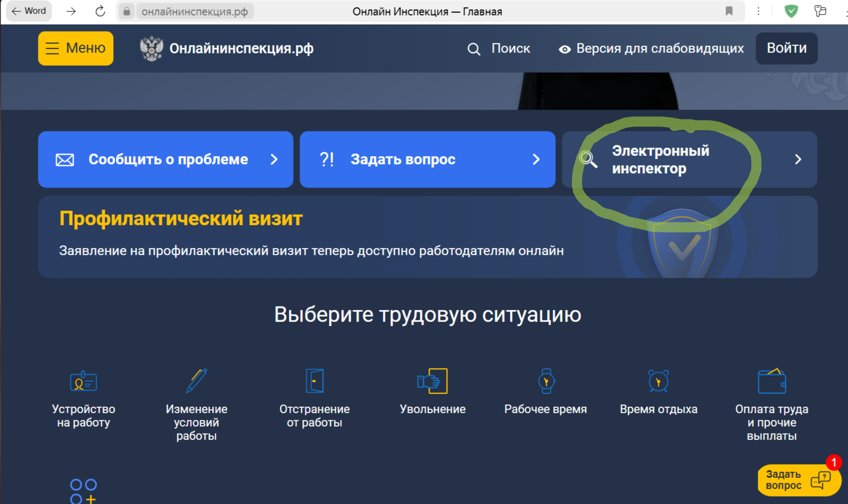Screen dimensions: 848x504
Task: Click the 'Устройство на работу' ID card icon
Action: point(83,381)
